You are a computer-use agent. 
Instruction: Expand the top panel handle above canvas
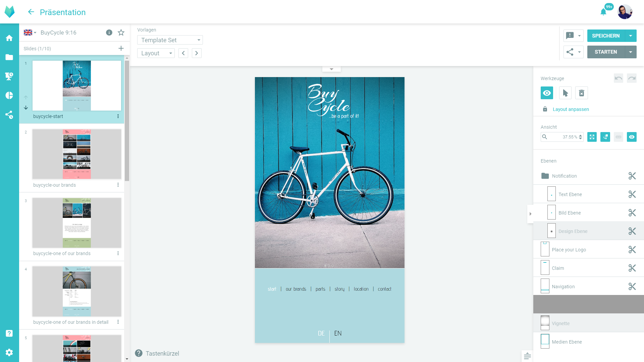click(331, 69)
